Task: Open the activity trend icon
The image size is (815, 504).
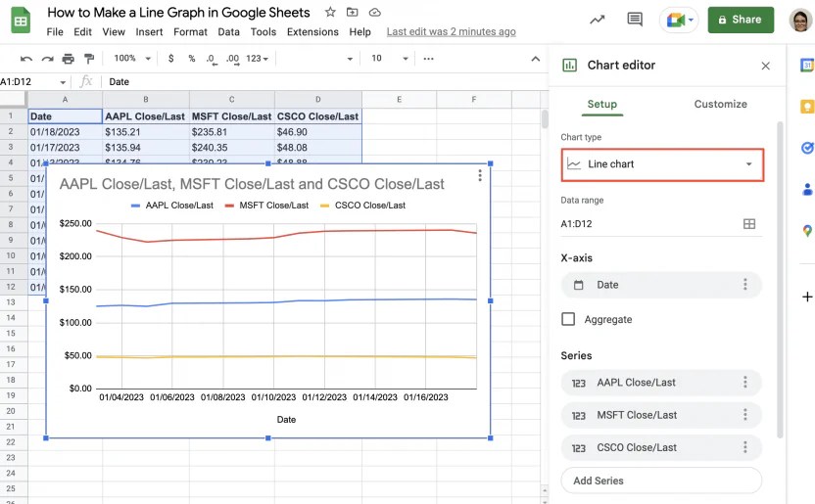Action: point(598,20)
